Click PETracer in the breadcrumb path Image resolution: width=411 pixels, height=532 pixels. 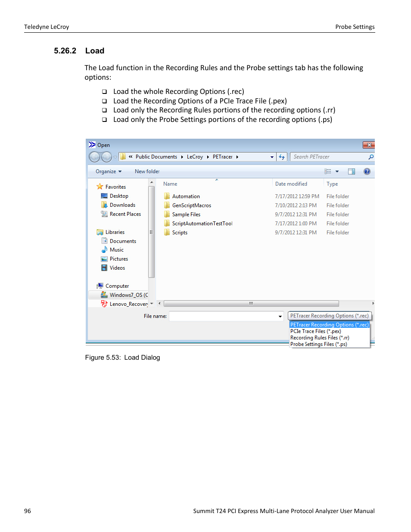point(222,156)
